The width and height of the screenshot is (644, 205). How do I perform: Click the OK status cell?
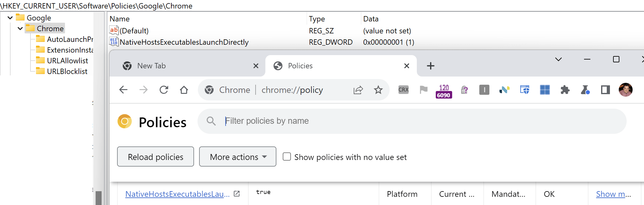pos(549,194)
